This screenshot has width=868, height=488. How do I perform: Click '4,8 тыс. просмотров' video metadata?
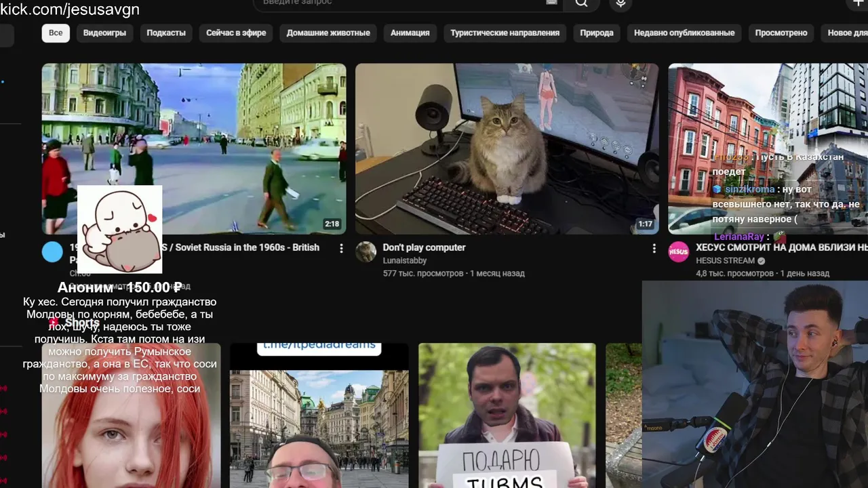click(x=734, y=273)
